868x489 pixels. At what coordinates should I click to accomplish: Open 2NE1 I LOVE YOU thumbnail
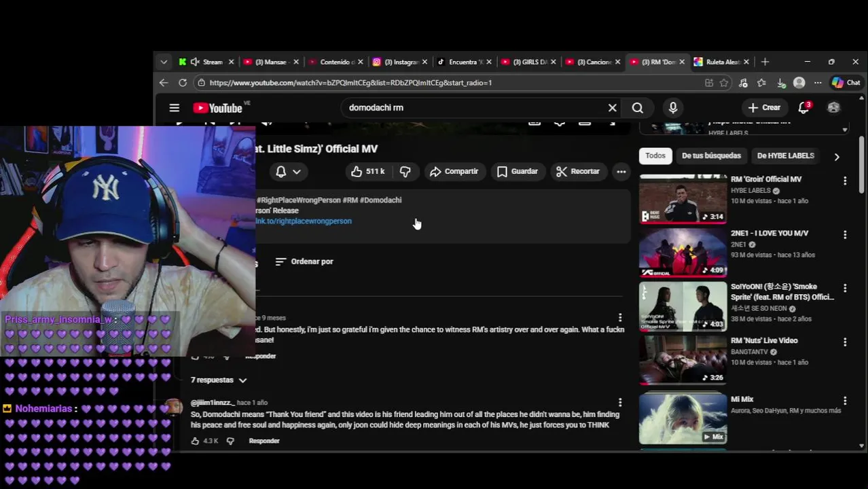click(x=683, y=253)
